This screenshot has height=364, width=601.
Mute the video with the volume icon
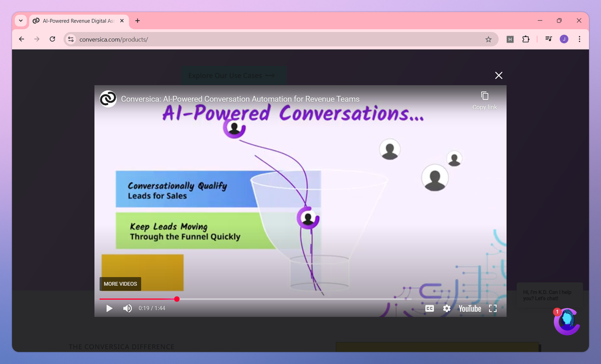point(127,308)
